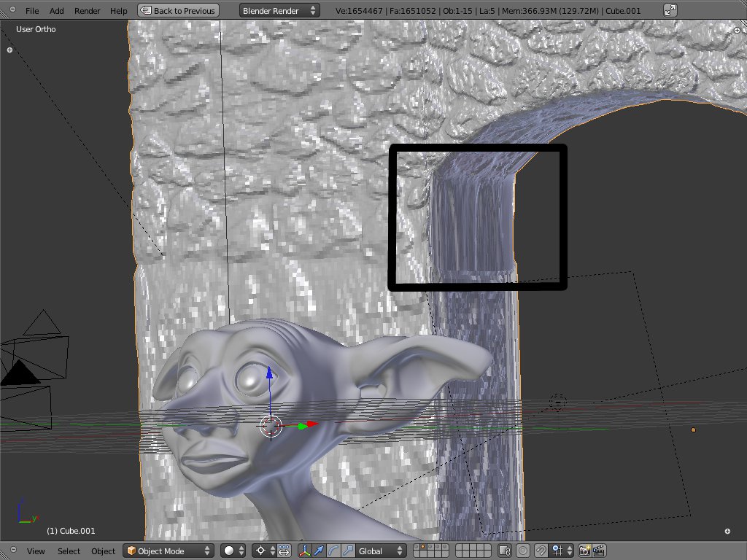Open the 3D viewport View menu
The image size is (747, 560).
(36, 551)
